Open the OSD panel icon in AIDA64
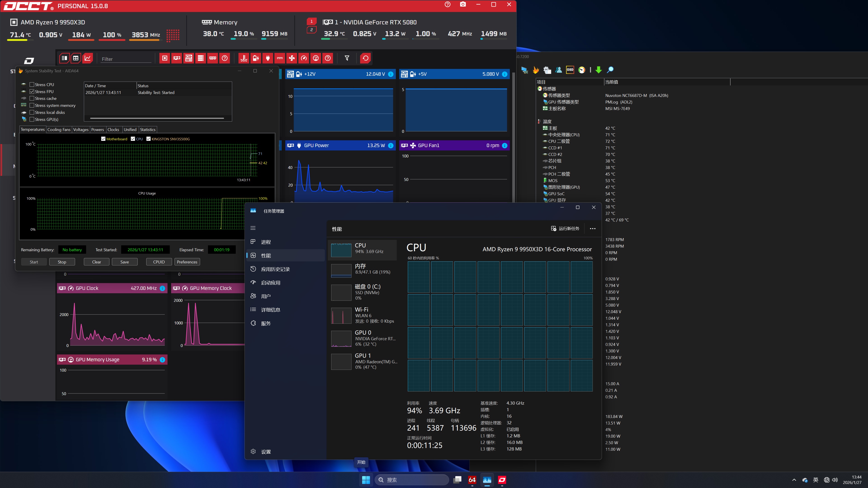This screenshot has height=488, width=868. pos(570,70)
